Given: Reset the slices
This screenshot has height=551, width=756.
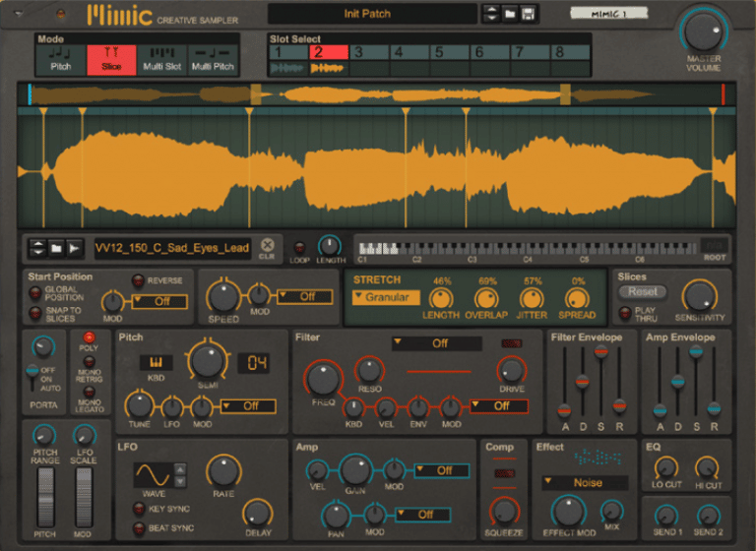Looking at the screenshot, I should pyautogui.click(x=643, y=291).
